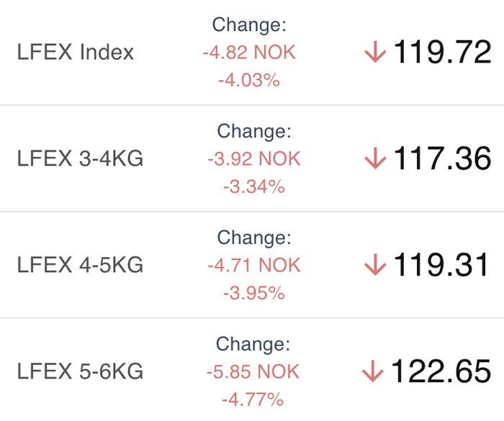Image resolution: width=504 pixels, height=421 pixels.
Task: Click the 122.65 price value
Action: tap(441, 371)
